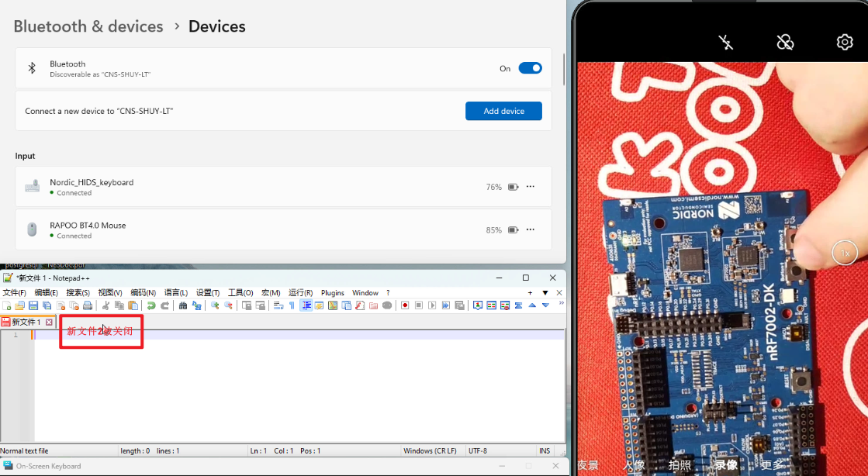Click UTF-8 encoding in status bar
Image resolution: width=868 pixels, height=476 pixels.
coord(478,451)
